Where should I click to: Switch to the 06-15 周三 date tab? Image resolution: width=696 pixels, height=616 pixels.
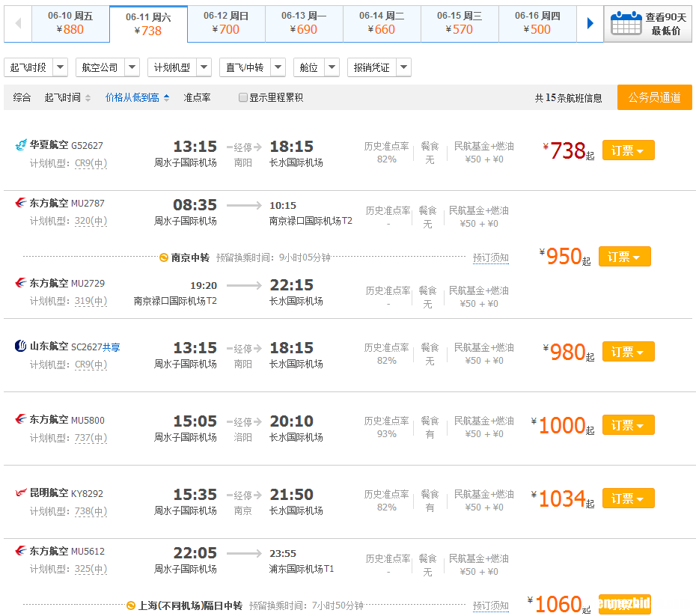460,23
